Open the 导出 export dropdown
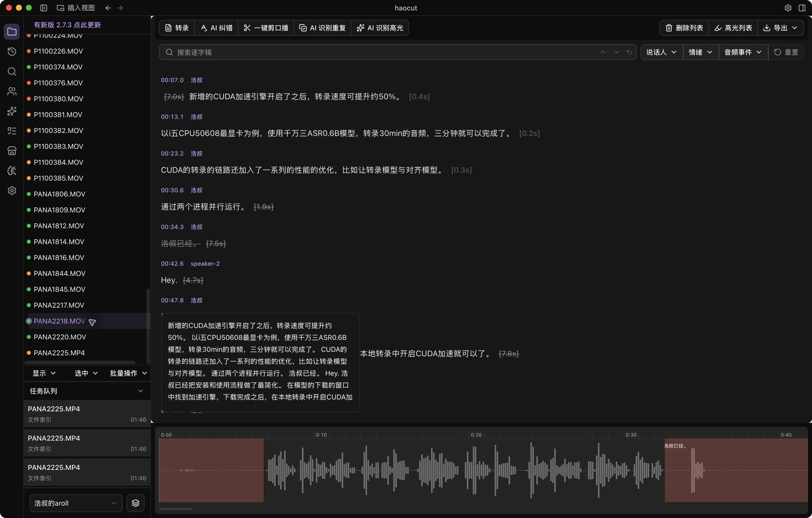 780,28
